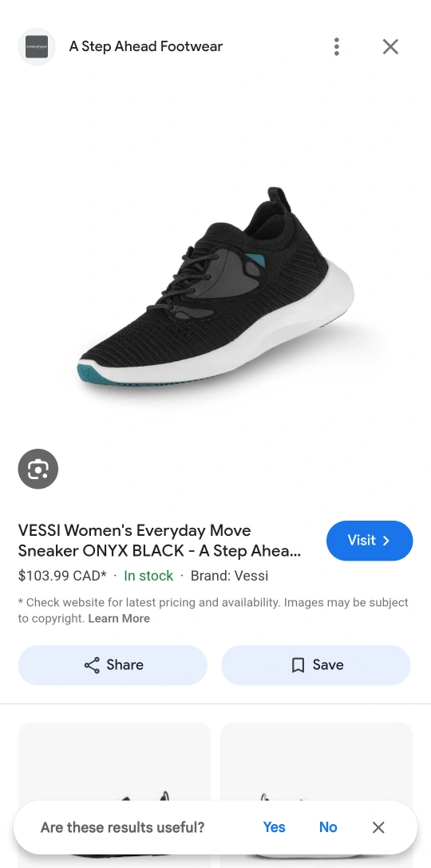Tap the $103.99 CAD price text
431x868 pixels.
coord(62,576)
